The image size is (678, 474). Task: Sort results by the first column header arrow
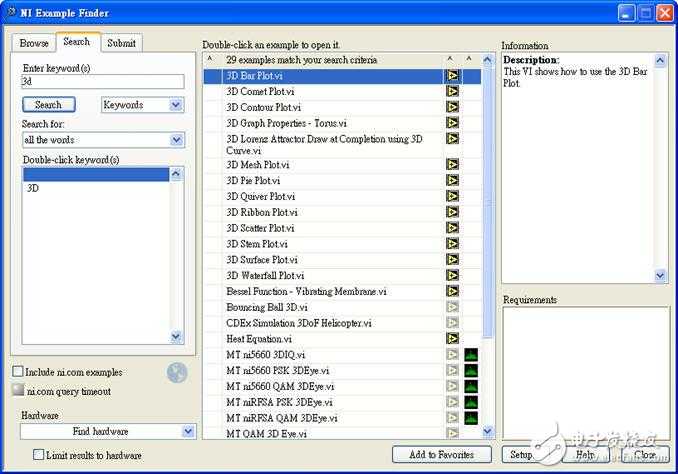point(210,59)
